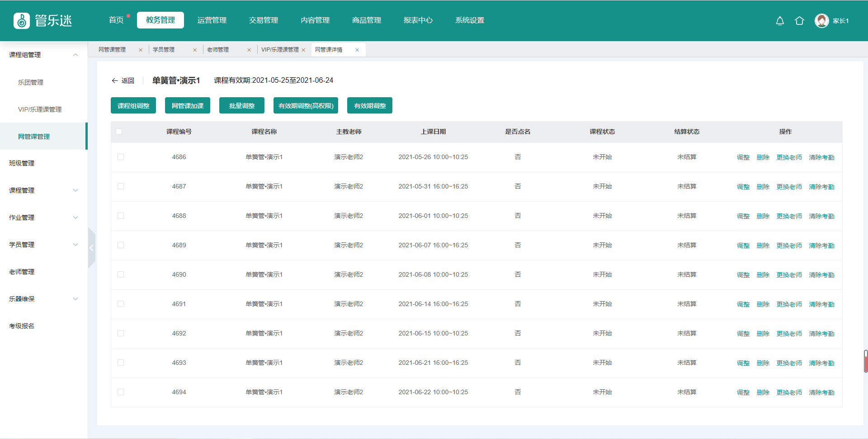The height and width of the screenshot is (439, 868).
Task: Open the 运营管理 top menu
Action: (x=212, y=20)
